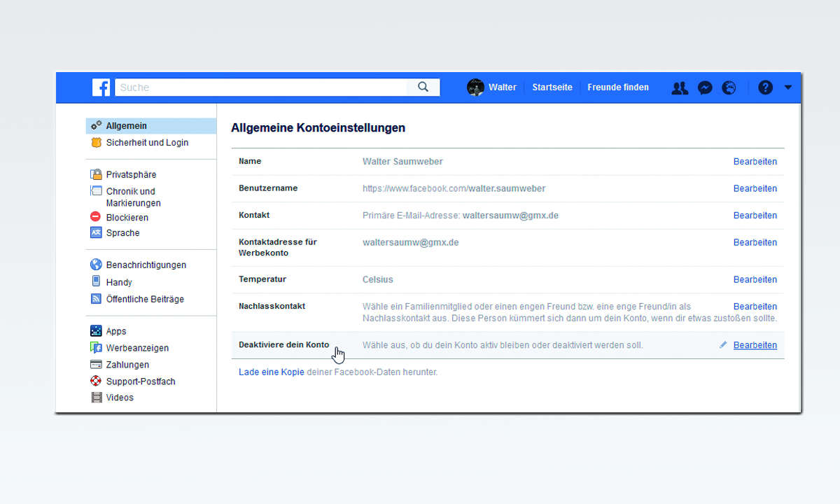Open Sicherheit und Login settings
Image resolution: width=840 pixels, height=504 pixels.
click(147, 143)
